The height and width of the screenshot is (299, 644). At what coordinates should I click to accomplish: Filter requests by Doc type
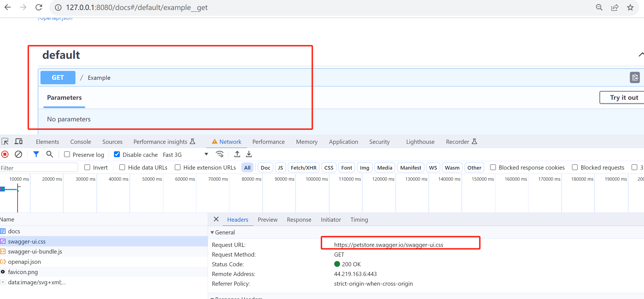click(x=265, y=167)
